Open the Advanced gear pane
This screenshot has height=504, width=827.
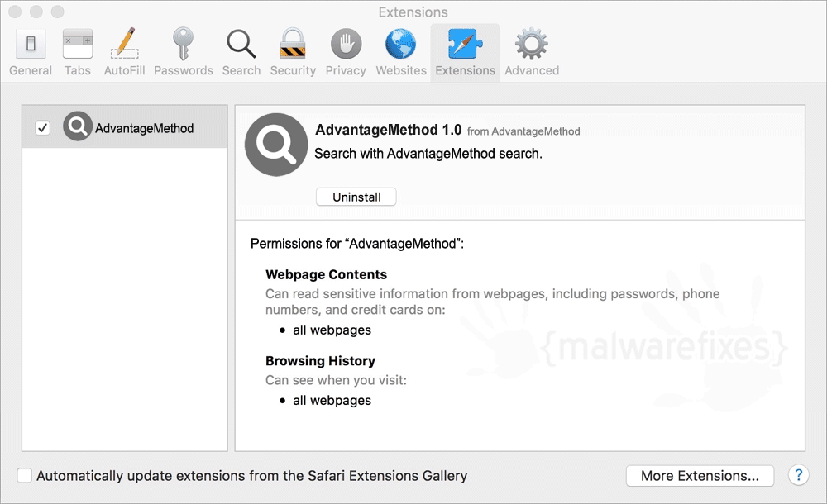tap(532, 52)
